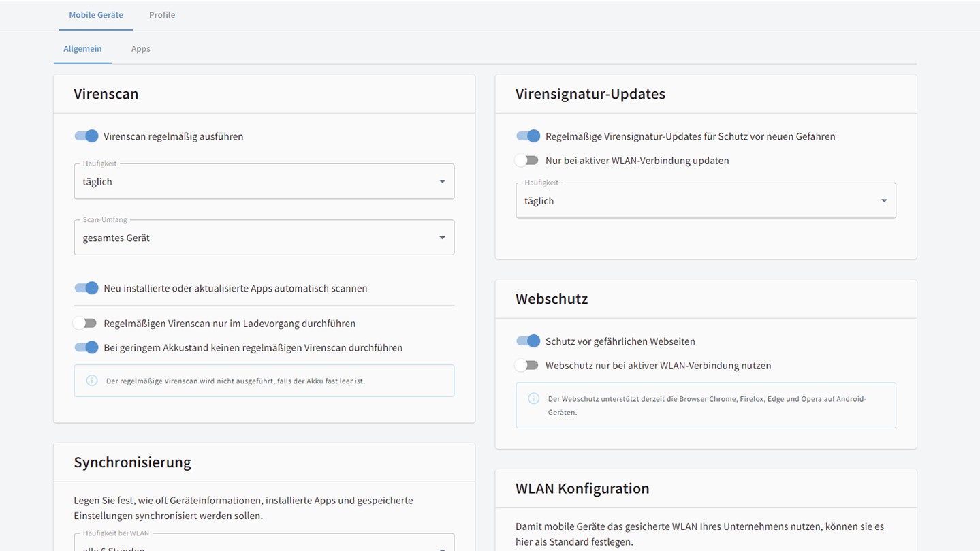Expand Häufigkeit bei WLAN dropdown in Synchronisierung
Screen dimensions: 980x551
(264, 545)
